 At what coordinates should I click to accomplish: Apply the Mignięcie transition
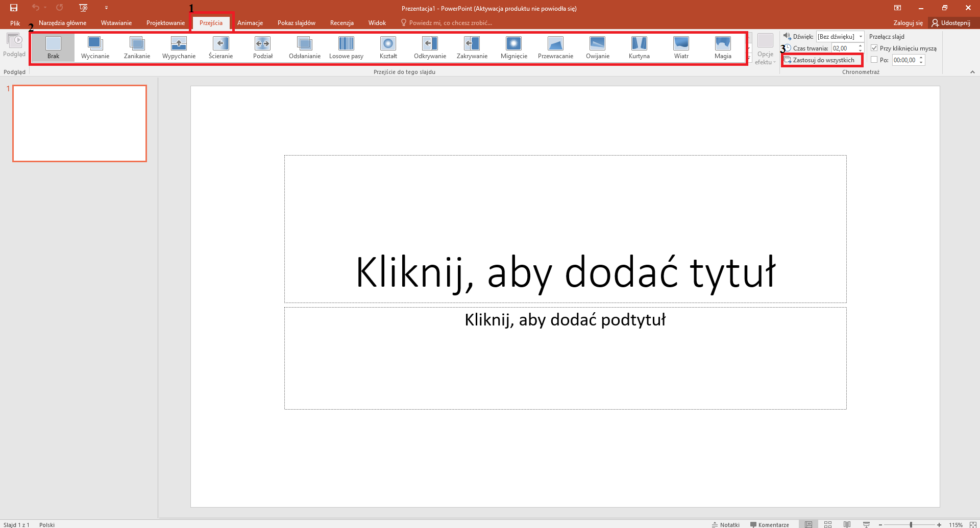coord(513,48)
